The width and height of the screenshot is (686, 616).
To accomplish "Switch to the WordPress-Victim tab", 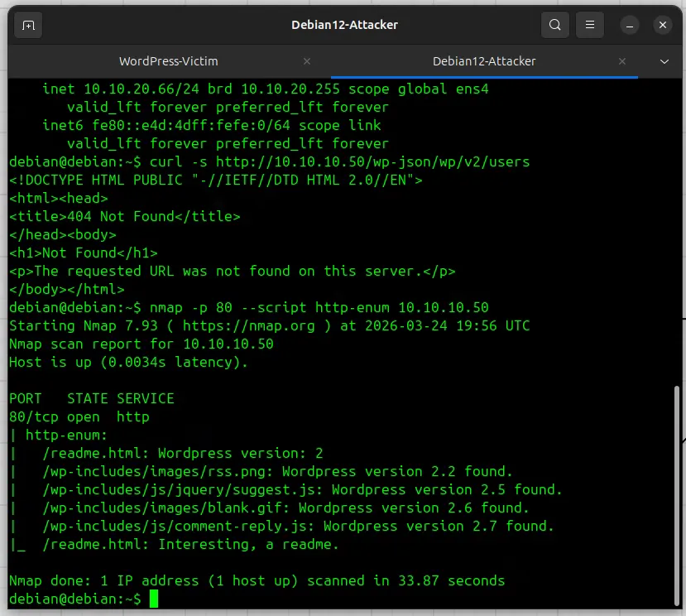I will tap(169, 61).
